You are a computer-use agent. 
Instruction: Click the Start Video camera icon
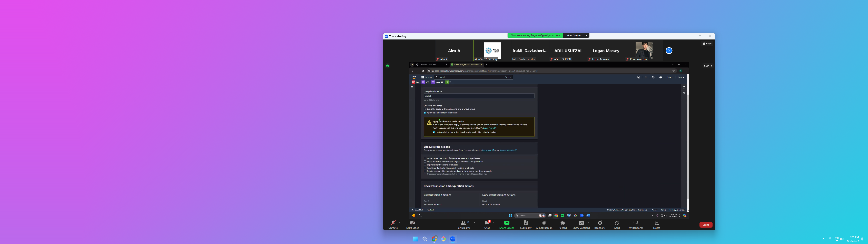(x=412, y=223)
